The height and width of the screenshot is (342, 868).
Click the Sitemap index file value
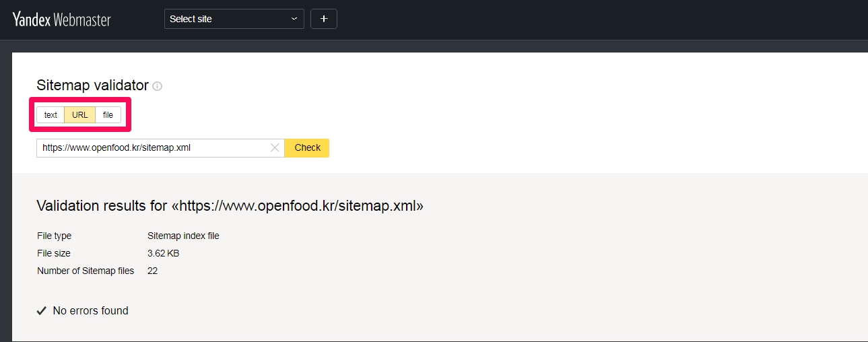coord(183,236)
